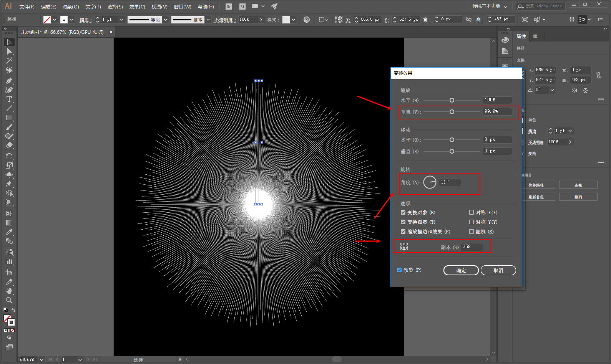Screen dimensions: 611x364
Task: Select the Hand tool
Action: (9, 291)
